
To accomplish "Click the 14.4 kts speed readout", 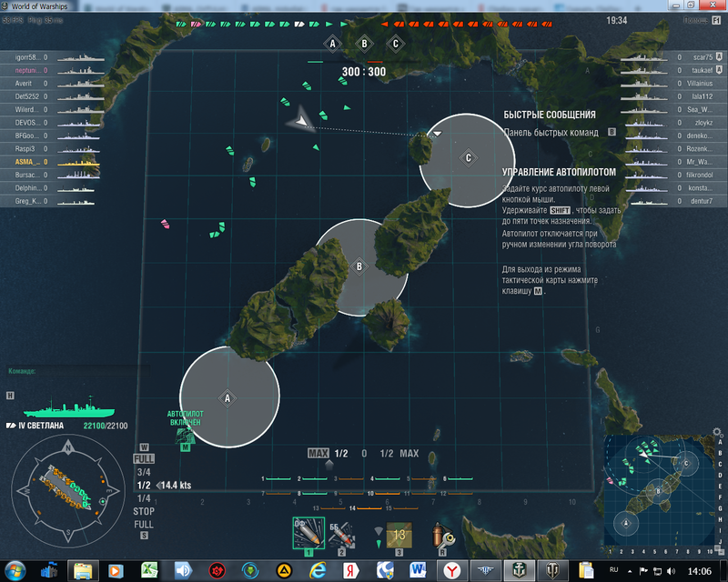I will click(176, 485).
